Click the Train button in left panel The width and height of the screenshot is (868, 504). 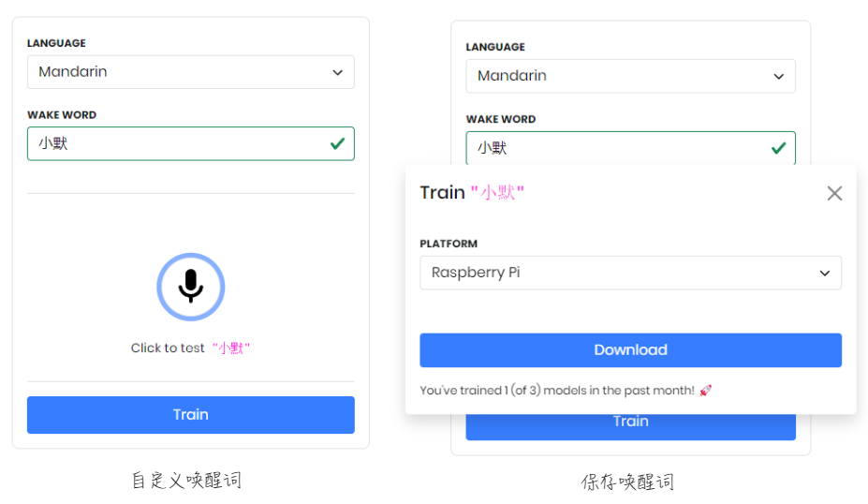[190, 415]
